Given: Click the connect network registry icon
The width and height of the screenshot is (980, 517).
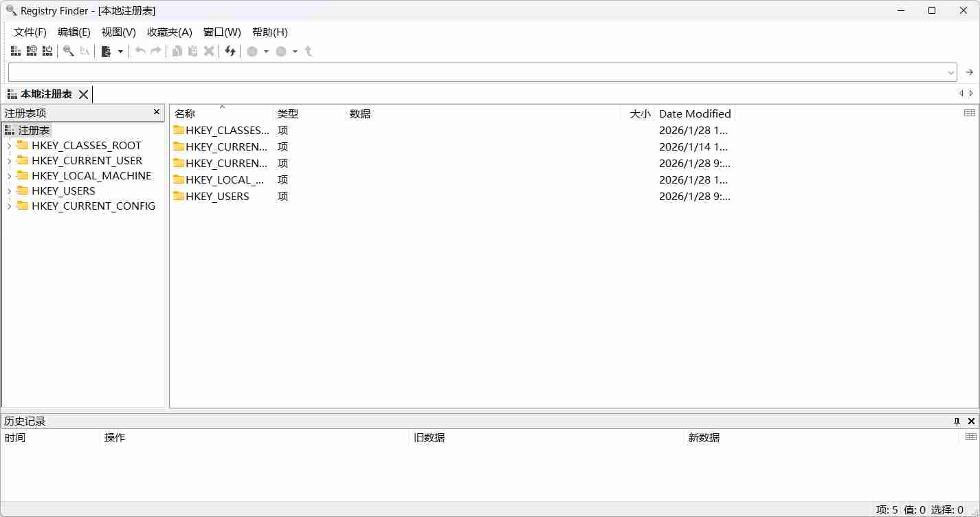Looking at the screenshot, I should [32, 51].
